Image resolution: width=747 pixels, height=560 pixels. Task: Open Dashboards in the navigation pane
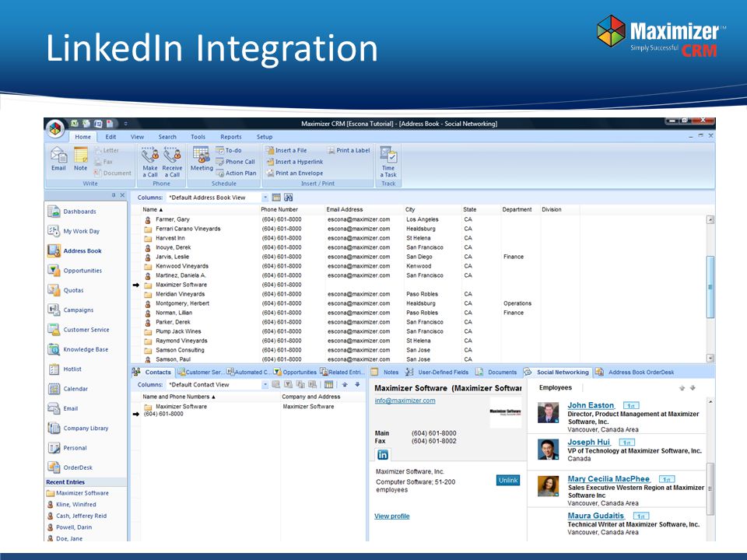pyautogui.click(x=72, y=212)
